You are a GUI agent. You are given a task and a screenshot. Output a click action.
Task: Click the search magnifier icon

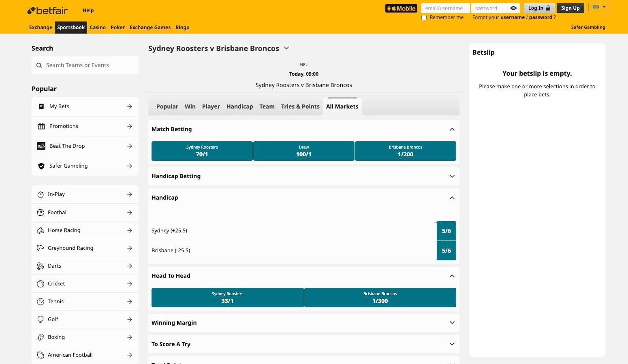pyautogui.click(x=39, y=65)
